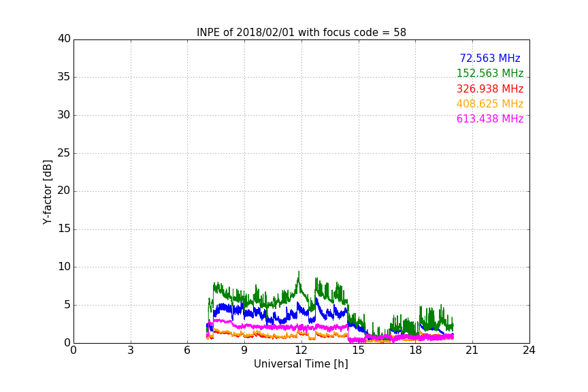The height and width of the screenshot is (392, 588).
Task: Click y-axis tick label 15
Action: click(64, 229)
